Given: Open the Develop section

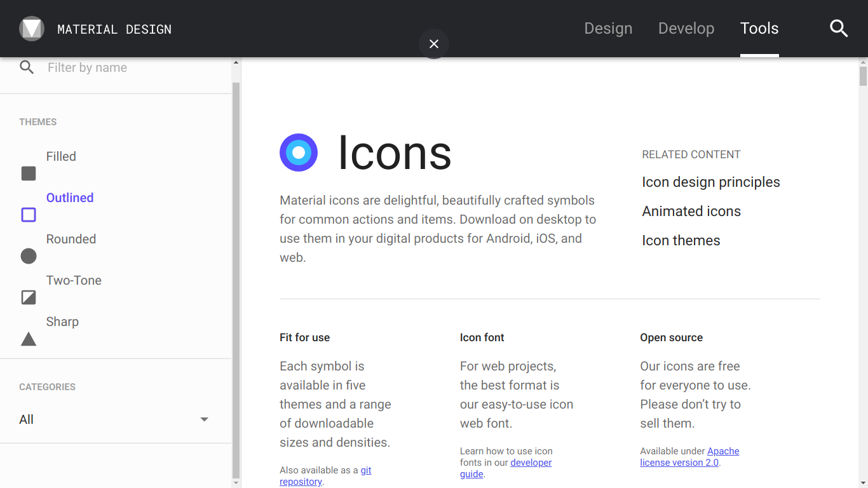Looking at the screenshot, I should point(686,29).
